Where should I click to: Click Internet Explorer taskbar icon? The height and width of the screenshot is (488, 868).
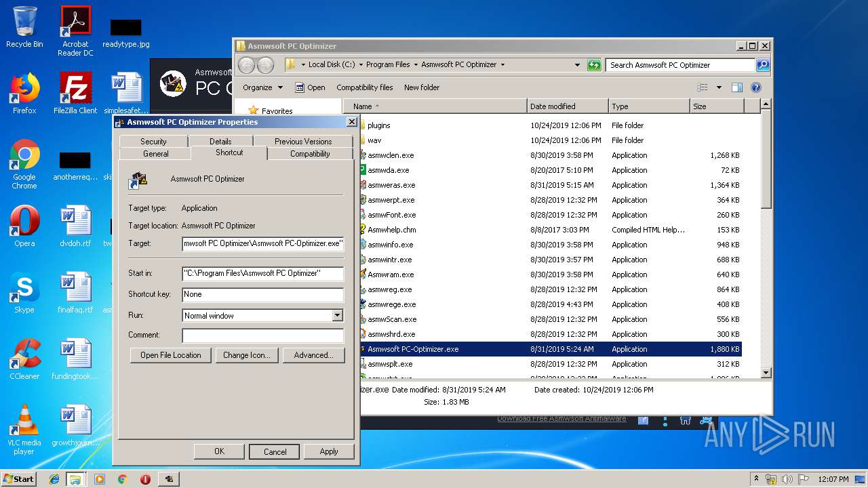[x=54, y=479]
